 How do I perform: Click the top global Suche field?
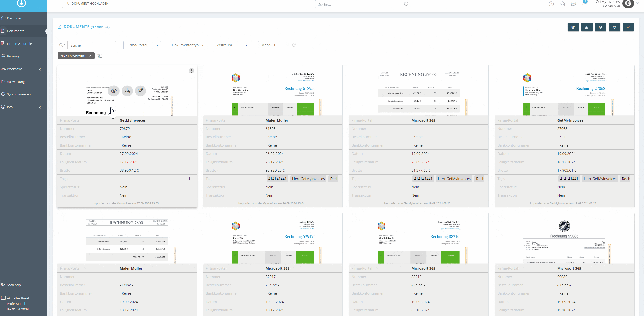[x=363, y=4]
